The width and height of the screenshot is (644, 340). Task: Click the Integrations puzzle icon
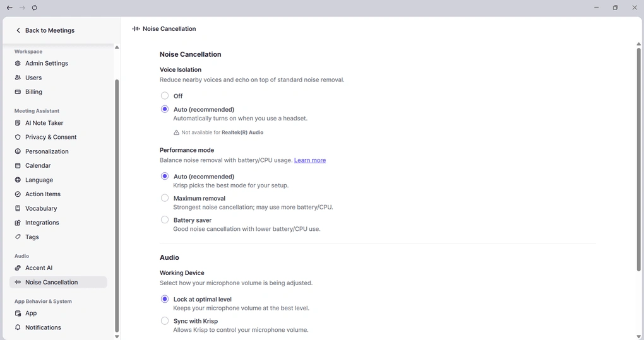click(18, 223)
